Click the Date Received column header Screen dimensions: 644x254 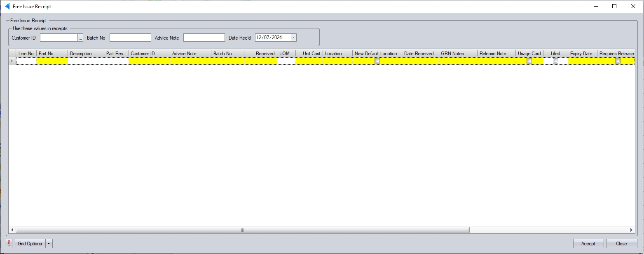420,54
